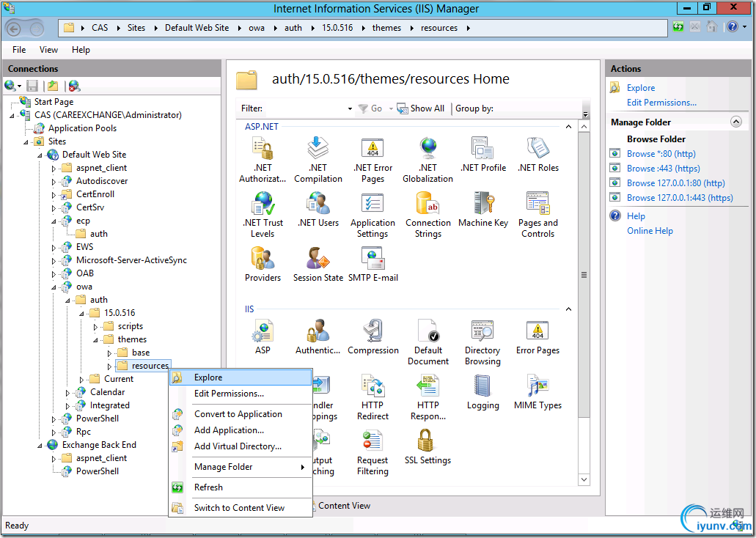Image resolution: width=756 pixels, height=538 pixels.
Task: Click the blue Help icon in address bar
Action: point(733,27)
